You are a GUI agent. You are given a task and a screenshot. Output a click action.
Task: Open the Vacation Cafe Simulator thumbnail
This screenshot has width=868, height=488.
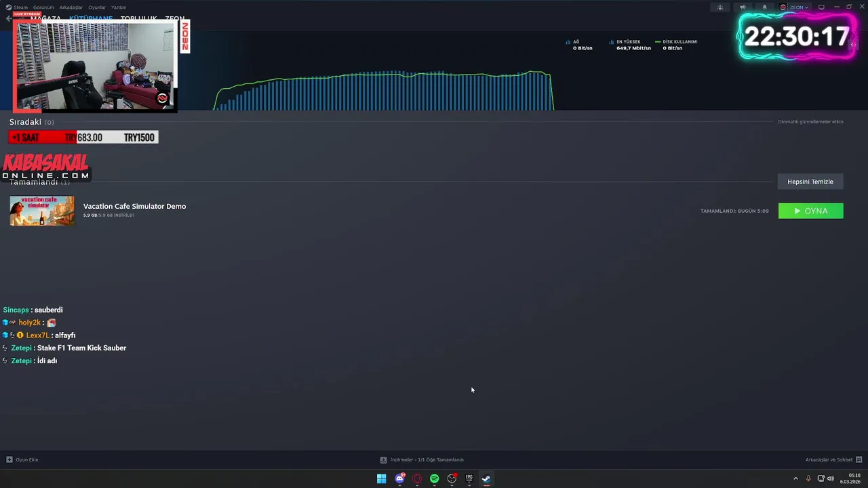[42, 211]
